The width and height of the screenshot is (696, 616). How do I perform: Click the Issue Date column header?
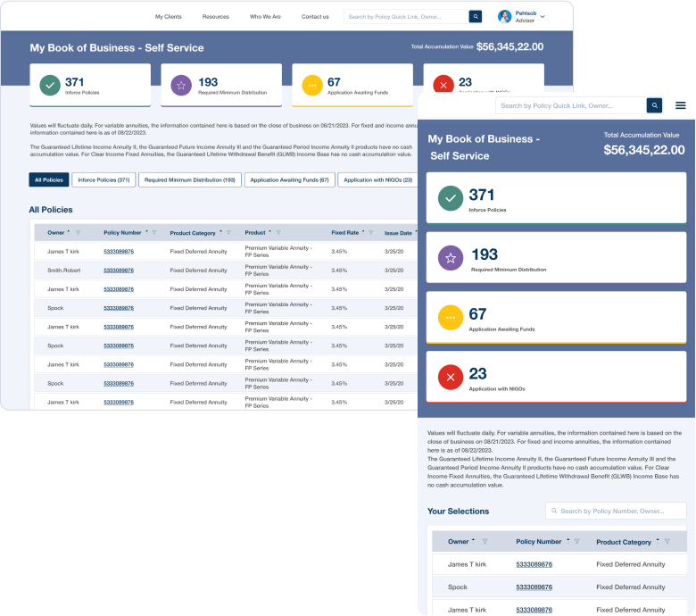pos(398,233)
